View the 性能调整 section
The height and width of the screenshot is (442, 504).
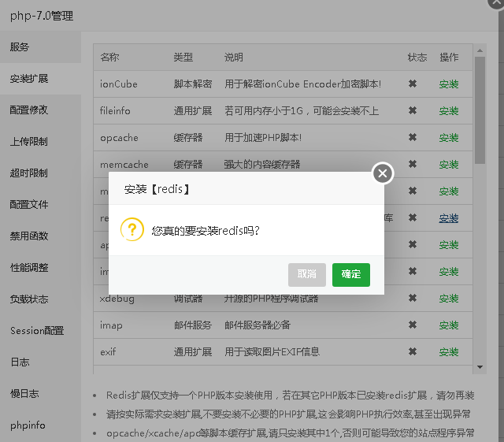(29, 268)
